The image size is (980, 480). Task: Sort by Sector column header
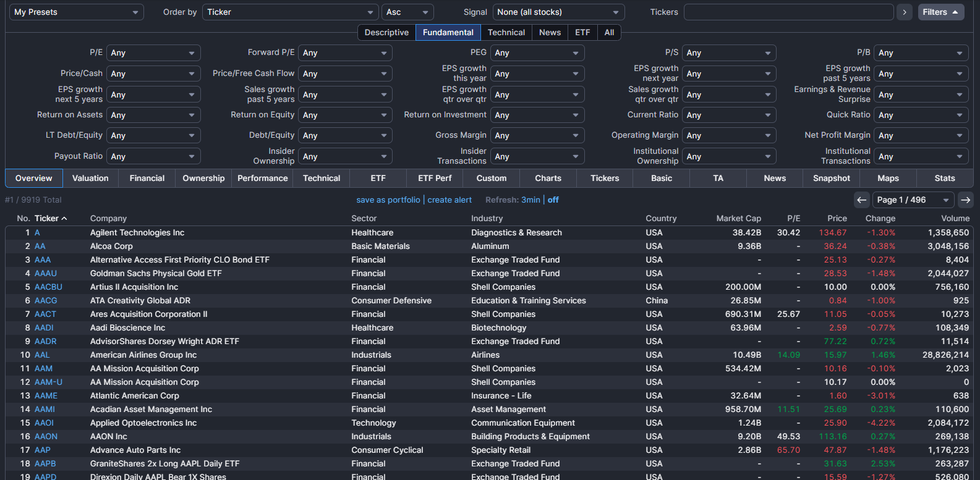pos(364,219)
